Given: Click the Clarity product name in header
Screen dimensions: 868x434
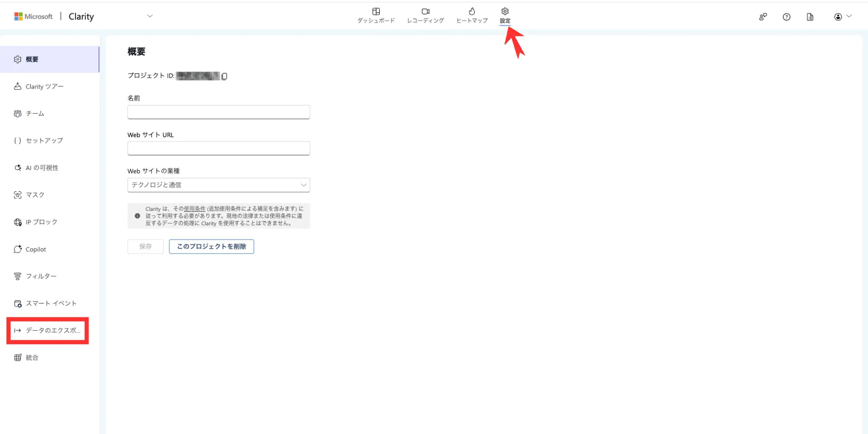Looking at the screenshot, I should click(81, 16).
